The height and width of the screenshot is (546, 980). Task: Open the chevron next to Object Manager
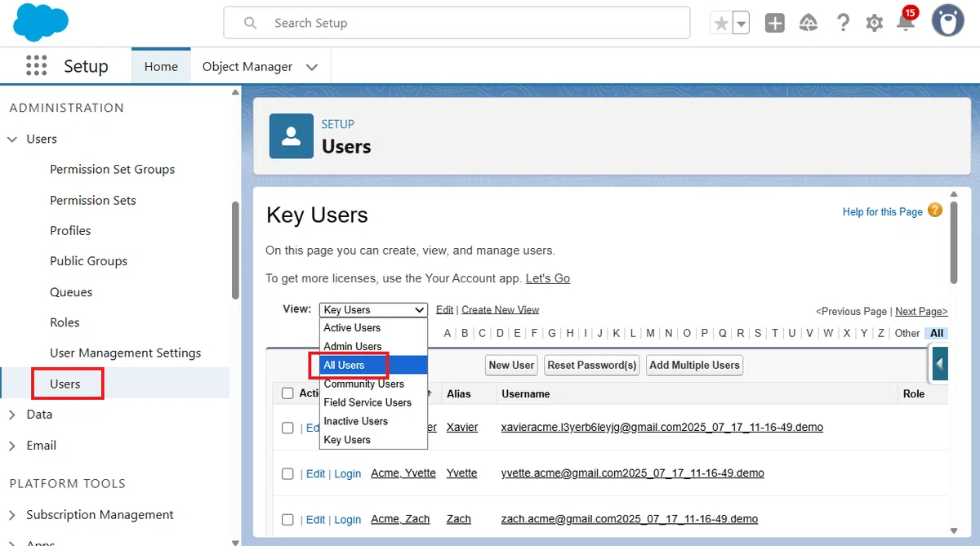click(x=311, y=67)
